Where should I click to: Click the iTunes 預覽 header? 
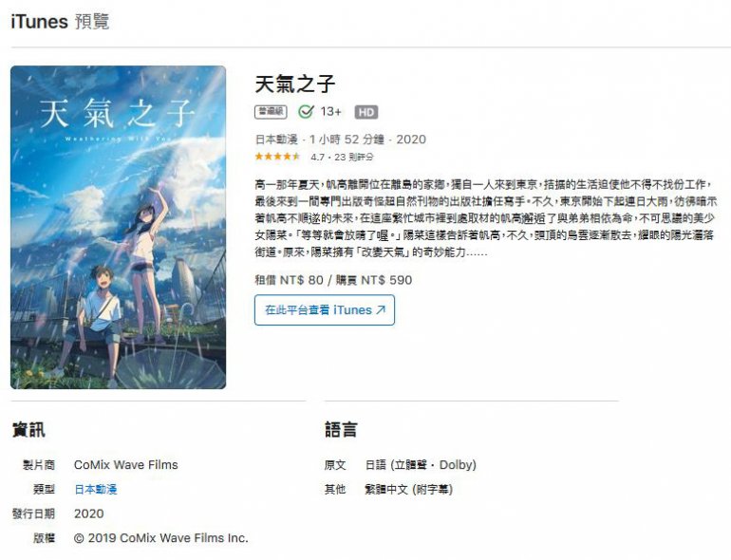pyautogui.click(x=60, y=22)
